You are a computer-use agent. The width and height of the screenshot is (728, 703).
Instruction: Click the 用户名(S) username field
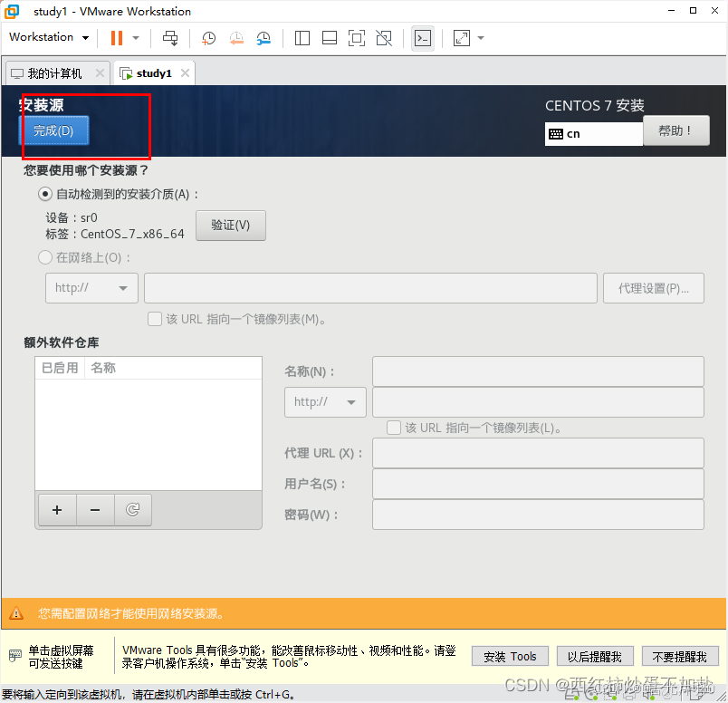pos(538,484)
